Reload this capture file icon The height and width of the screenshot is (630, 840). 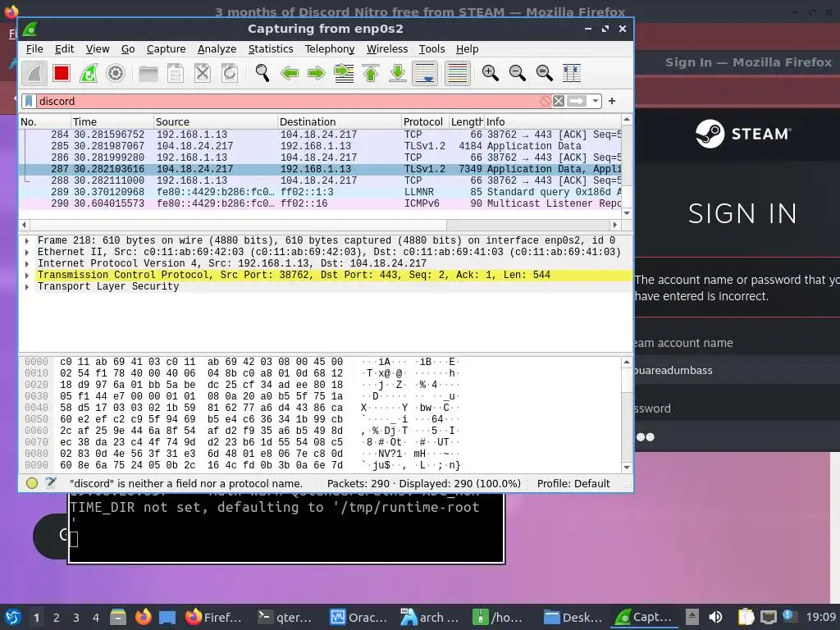(230, 73)
